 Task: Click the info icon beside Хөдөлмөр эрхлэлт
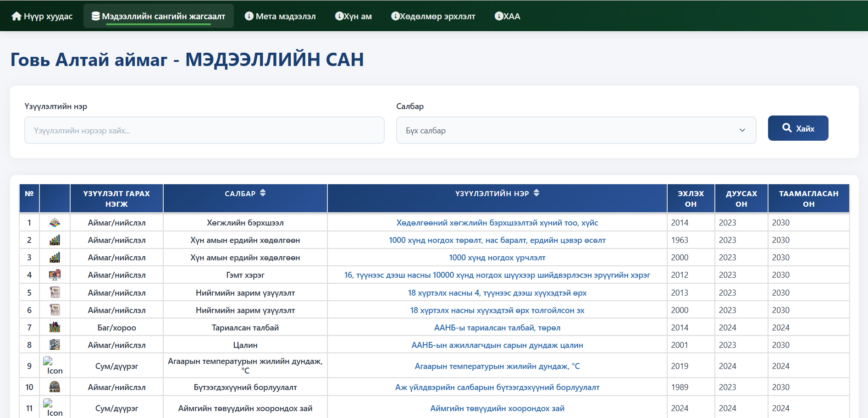coord(395,16)
